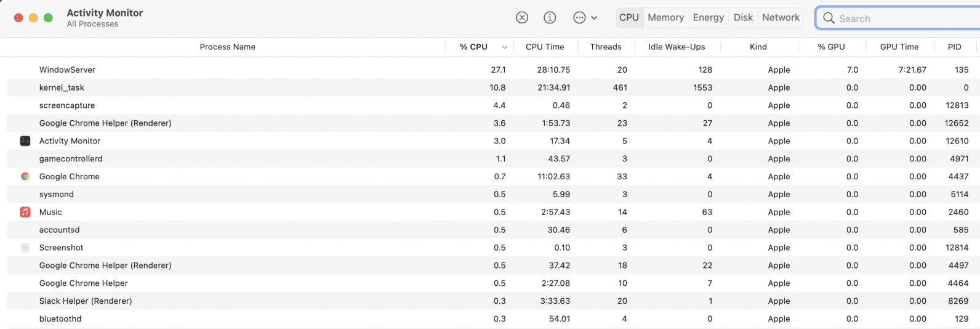Sort by Threads column header
Viewport: 980px width, 329px height.
tap(606, 47)
